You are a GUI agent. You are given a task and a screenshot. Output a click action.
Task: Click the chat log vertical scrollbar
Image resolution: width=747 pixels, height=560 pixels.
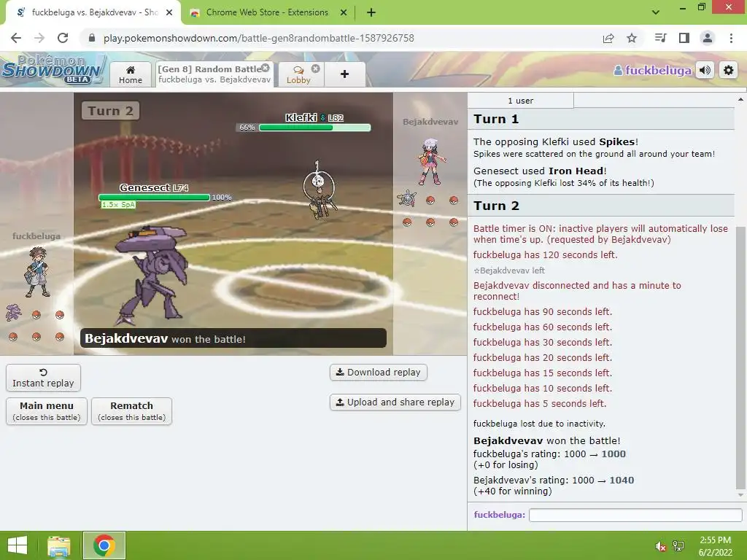click(740, 357)
